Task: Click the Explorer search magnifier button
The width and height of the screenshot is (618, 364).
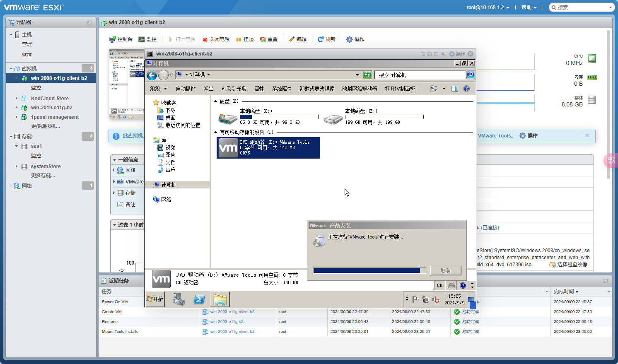Action: pos(471,75)
